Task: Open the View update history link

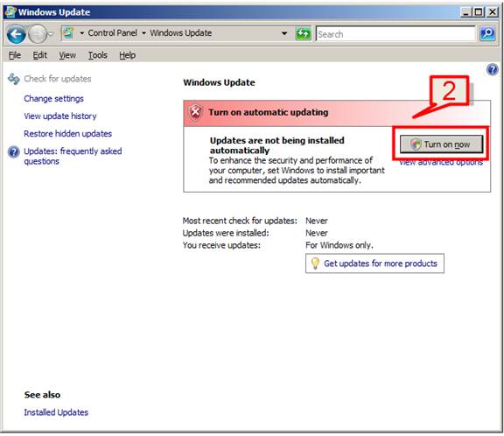Action: 60,116
